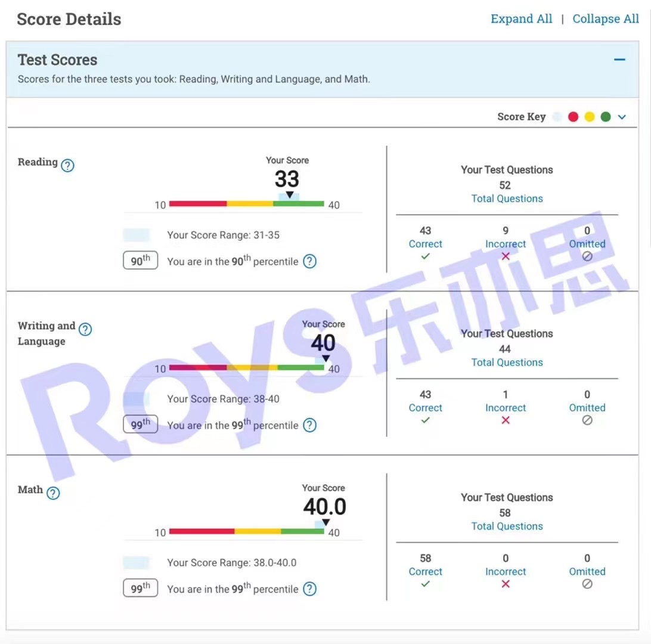Click the green Score Key dot

point(606,117)
